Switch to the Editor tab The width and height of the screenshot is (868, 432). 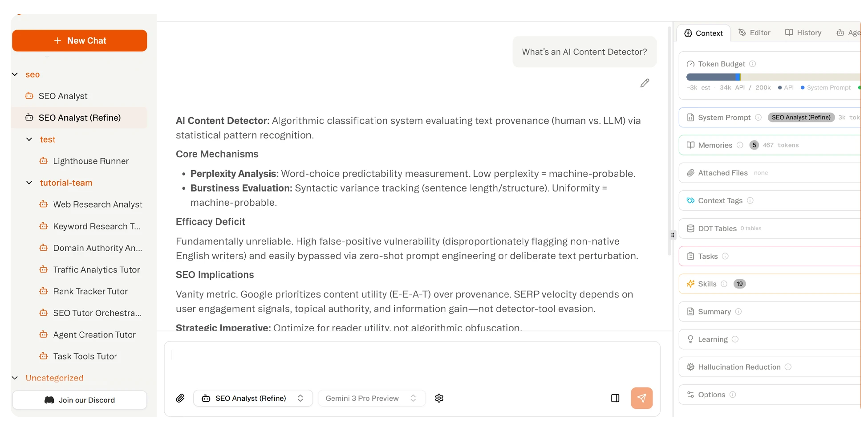(754, 33)
